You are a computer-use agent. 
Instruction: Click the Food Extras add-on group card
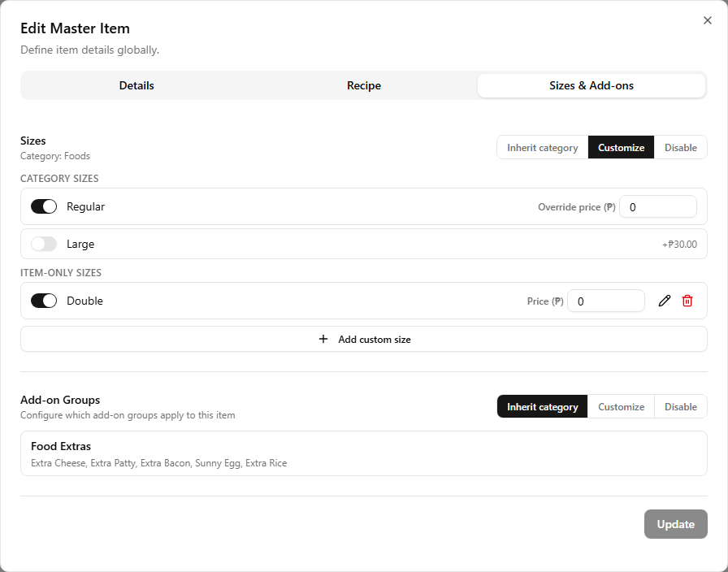(x=364, y=453)
